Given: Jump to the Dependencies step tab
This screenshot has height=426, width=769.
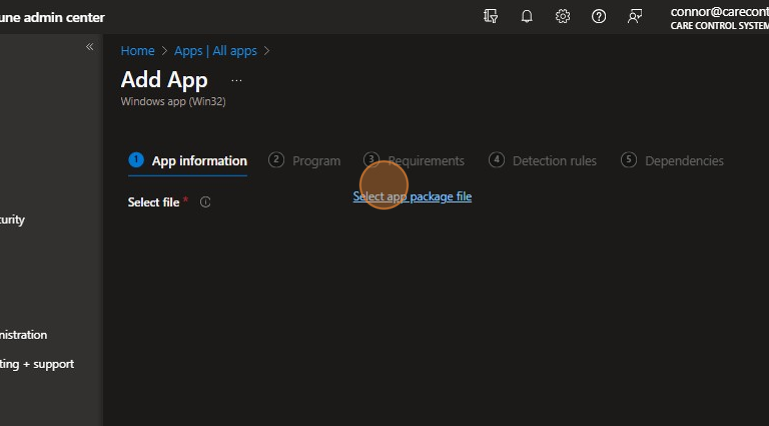Looking at the screenshot, I should [672, 161].
